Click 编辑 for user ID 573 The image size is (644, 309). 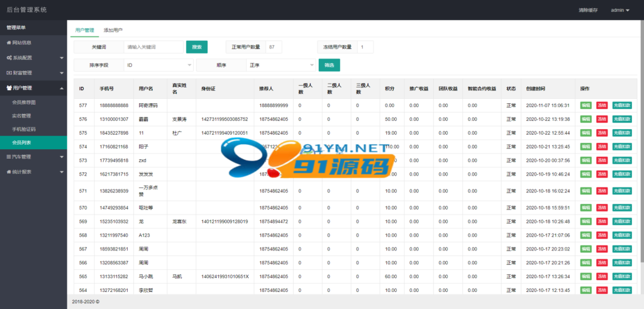coord(586,160)
